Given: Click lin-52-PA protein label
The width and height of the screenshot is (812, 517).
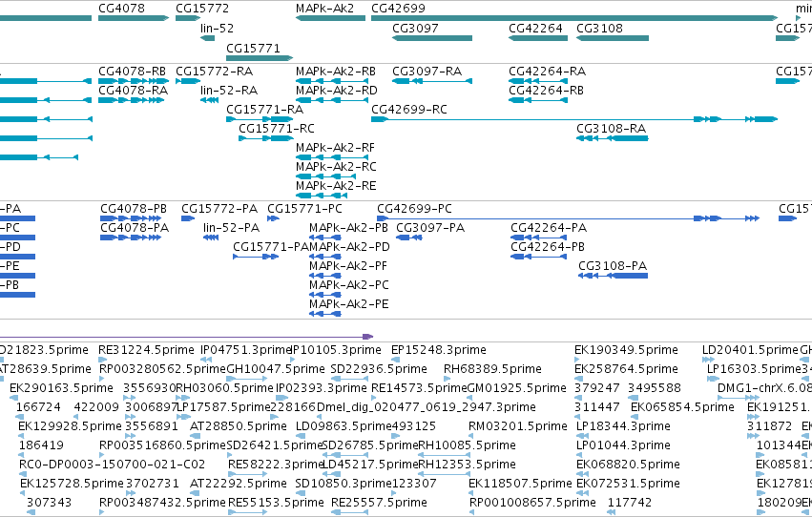Looking at the screenshot, I should [231, 228].
